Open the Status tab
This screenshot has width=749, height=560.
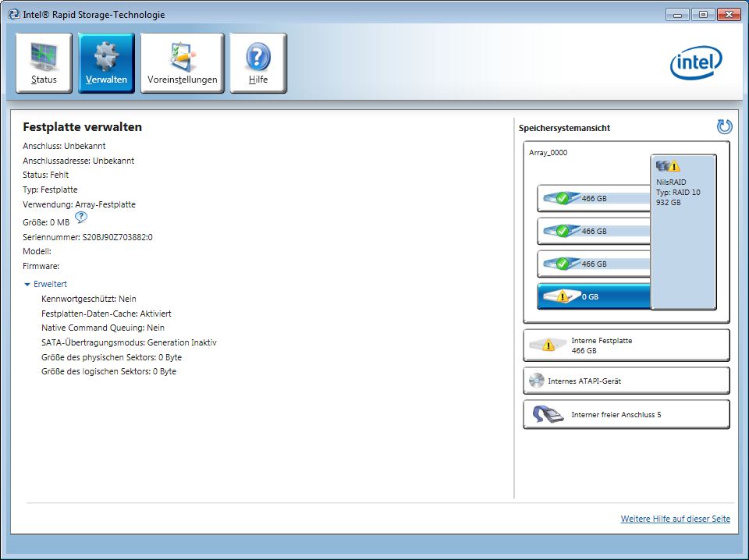[x=44, y=63]
